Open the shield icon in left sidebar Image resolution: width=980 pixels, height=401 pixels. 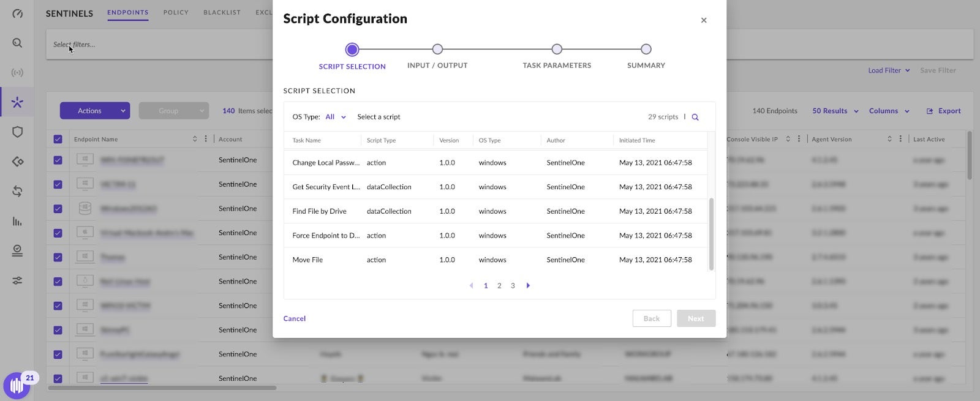(17, 132)
